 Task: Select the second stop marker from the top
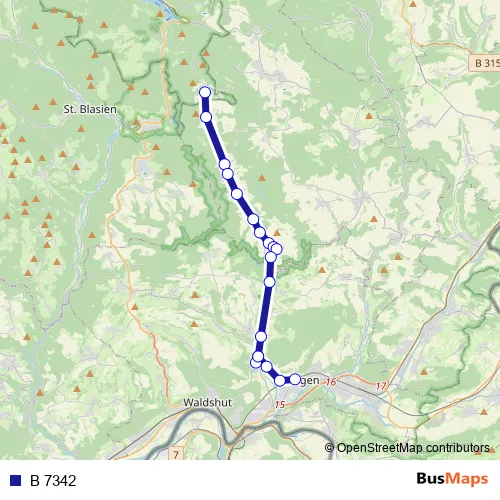[x=206, y=117]
